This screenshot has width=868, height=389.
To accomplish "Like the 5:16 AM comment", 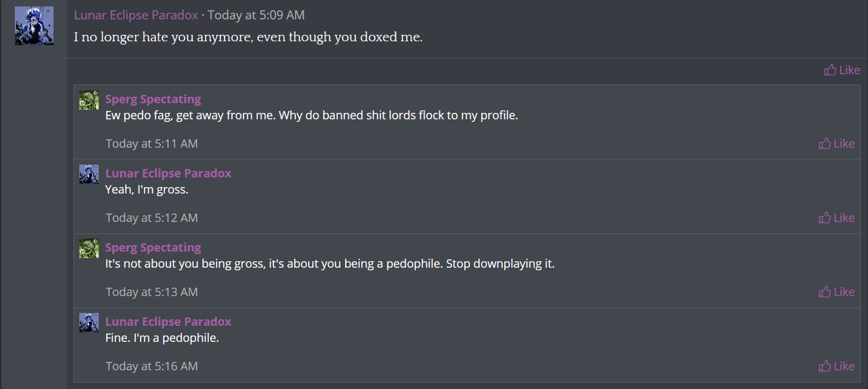I will pos(836,366).
